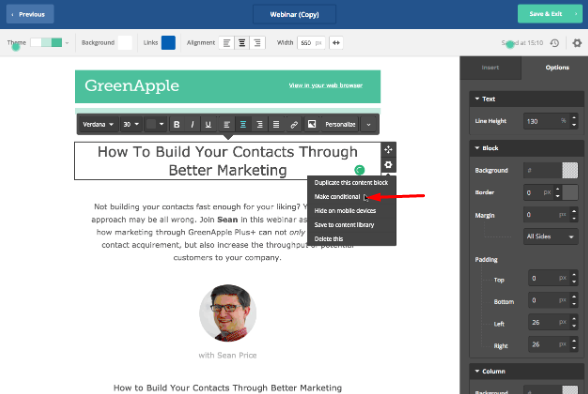This screenshot has height=394, width=588.
Task: Adjust Border width stepper
Action: click(x=557, y=192)
